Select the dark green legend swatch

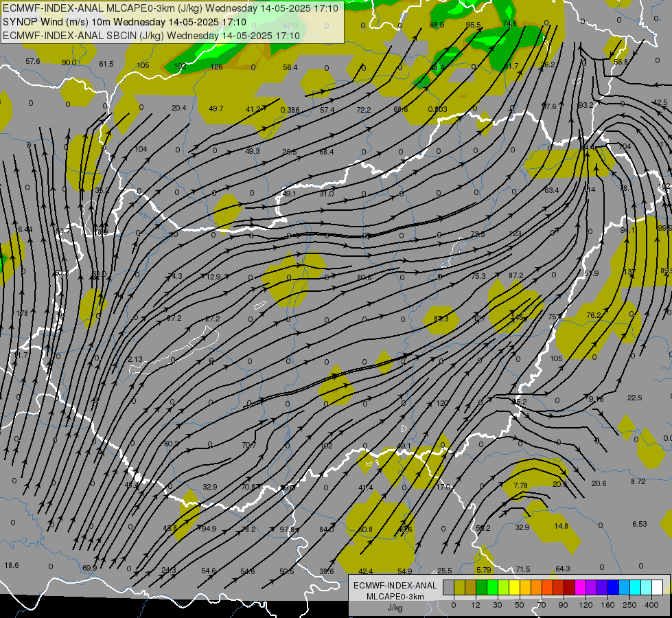point(481,587)
